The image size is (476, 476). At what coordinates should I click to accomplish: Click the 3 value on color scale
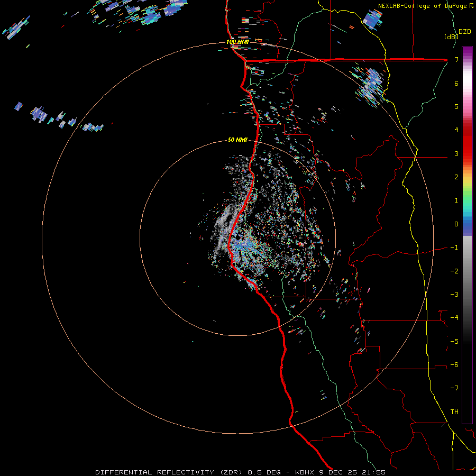(456, 153)
